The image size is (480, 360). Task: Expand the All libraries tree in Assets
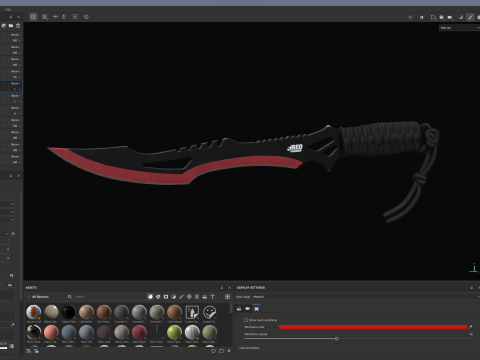click(x=29, y=297)
